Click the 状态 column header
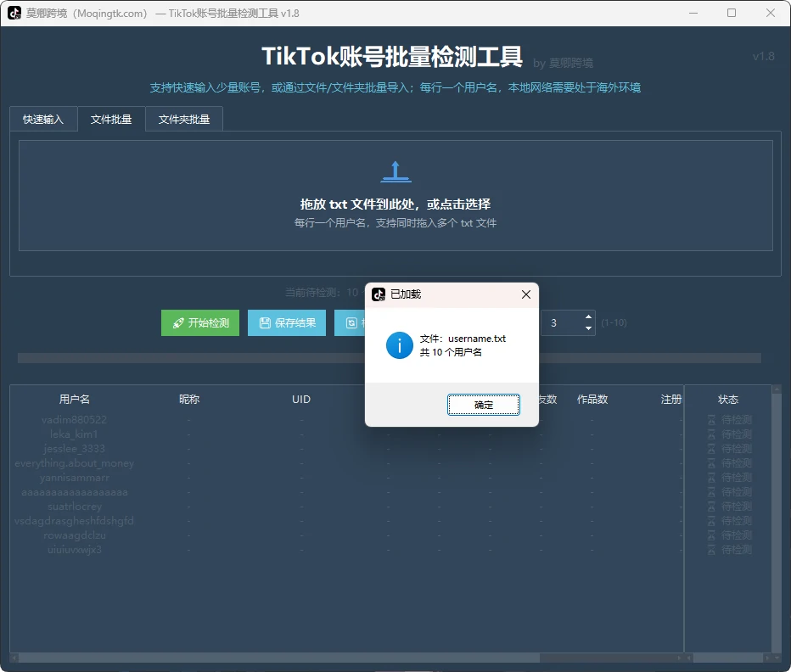 click(x=728, y=400)
